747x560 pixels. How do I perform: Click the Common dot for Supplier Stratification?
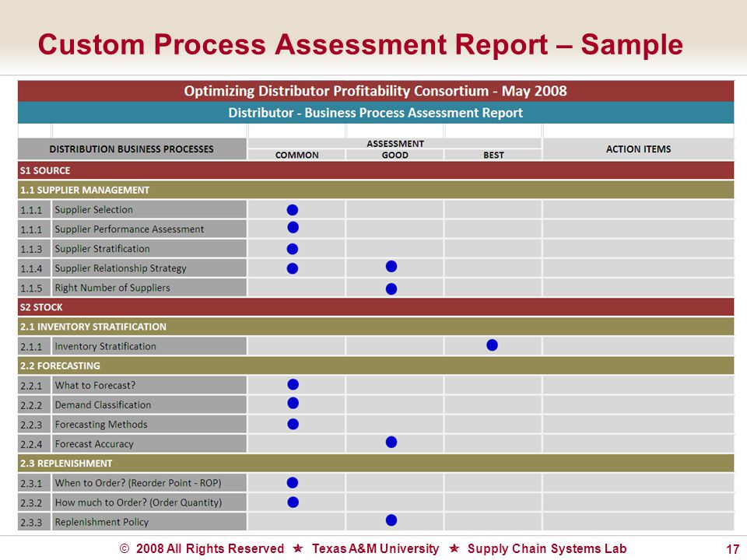click(293, 249)
